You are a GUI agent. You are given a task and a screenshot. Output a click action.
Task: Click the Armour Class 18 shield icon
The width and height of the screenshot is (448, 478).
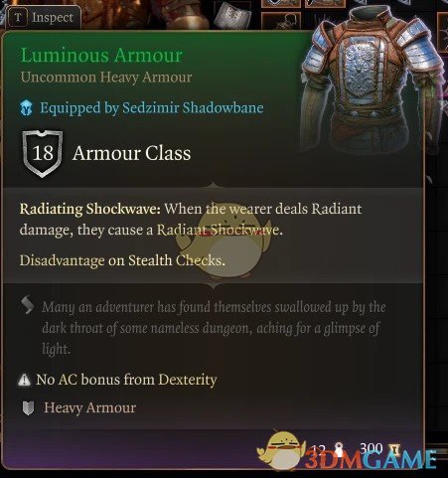pyautogui.click(x=43, y=153)
